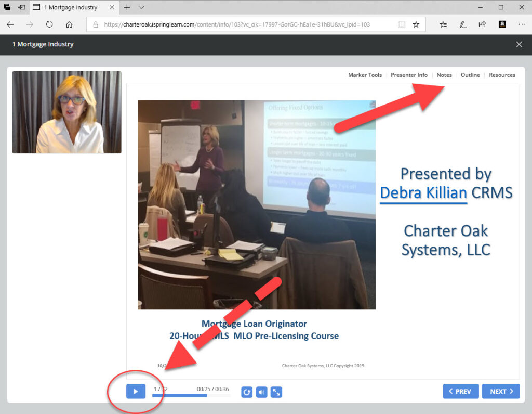Close the 1 Mortgage Industry course viewer
532x414 pixels.
[519, 45]
